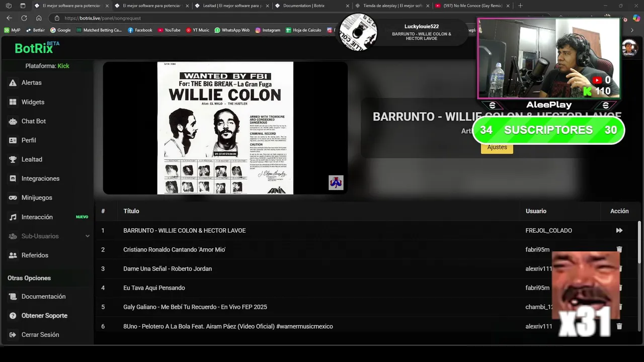This screenshot has width=644, height=362.
Task: Open Chat Bot robot icon
Action: pos(13,121)
